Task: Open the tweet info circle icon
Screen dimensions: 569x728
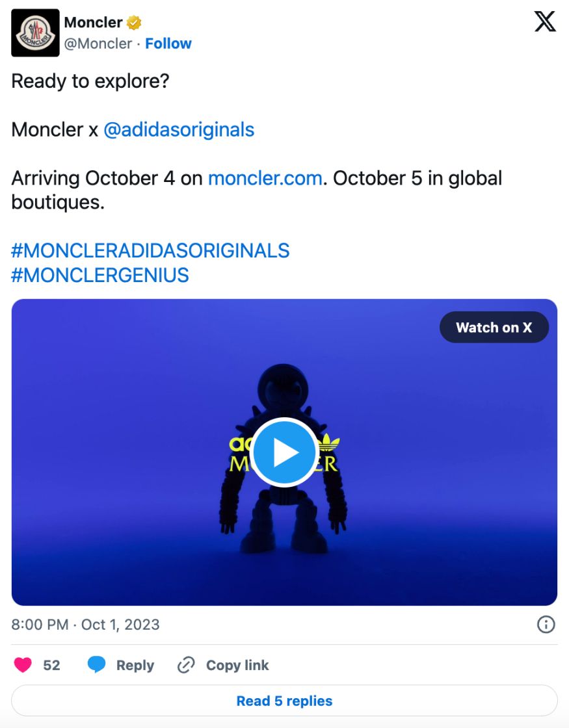Action: point(546,625)
